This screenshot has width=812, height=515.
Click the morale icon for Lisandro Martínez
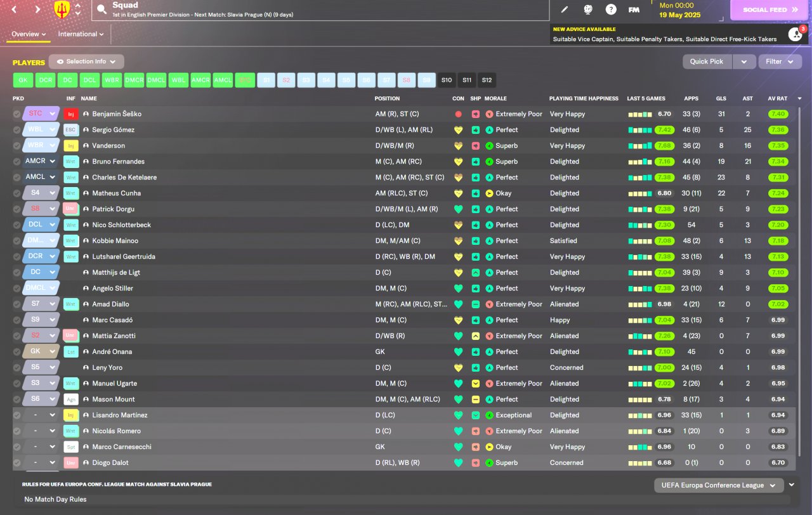[x=489, y=415]
